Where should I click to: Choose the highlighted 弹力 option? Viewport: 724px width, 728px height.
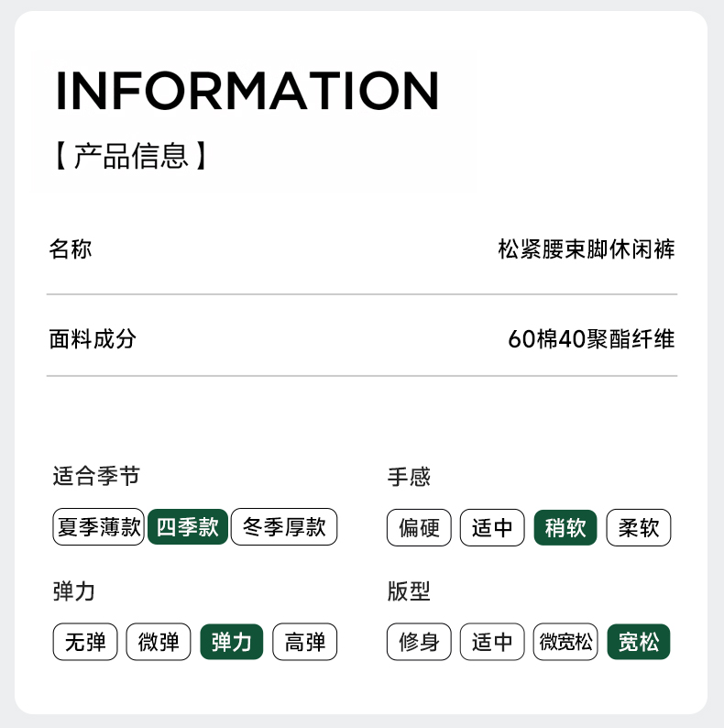pyautogui.click(x=232, y=642)
